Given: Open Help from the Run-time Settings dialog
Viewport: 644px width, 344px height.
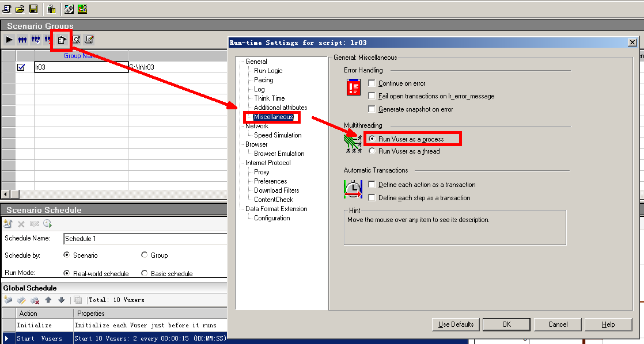Looking at the screenshot, I should pyautogui.click(x=608, y=324).
